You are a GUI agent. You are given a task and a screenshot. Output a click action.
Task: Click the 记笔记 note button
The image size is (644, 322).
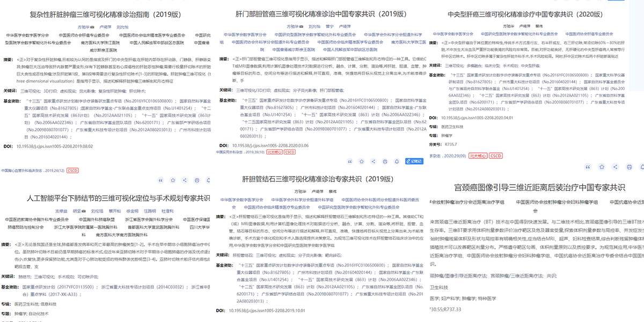[415, 161]
